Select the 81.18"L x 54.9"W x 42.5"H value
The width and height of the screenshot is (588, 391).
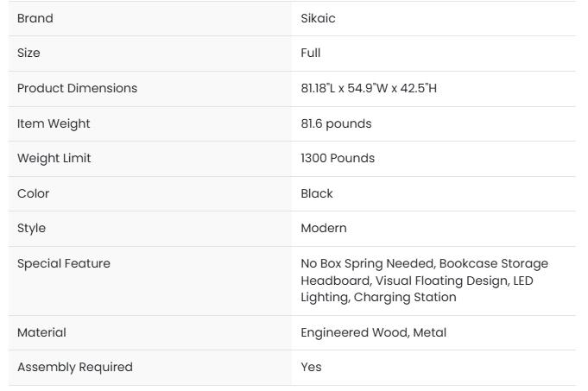coord(369,88)
